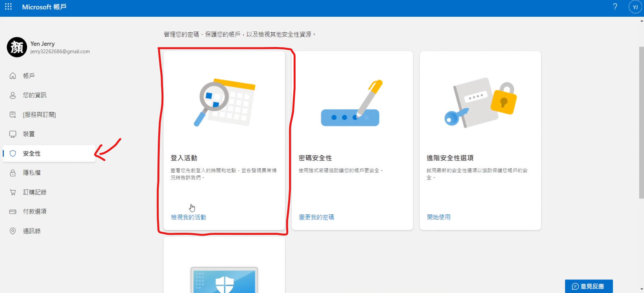644x293 pixels.
Task: Open the app launcher grid icon
Action: pos(8,7)
